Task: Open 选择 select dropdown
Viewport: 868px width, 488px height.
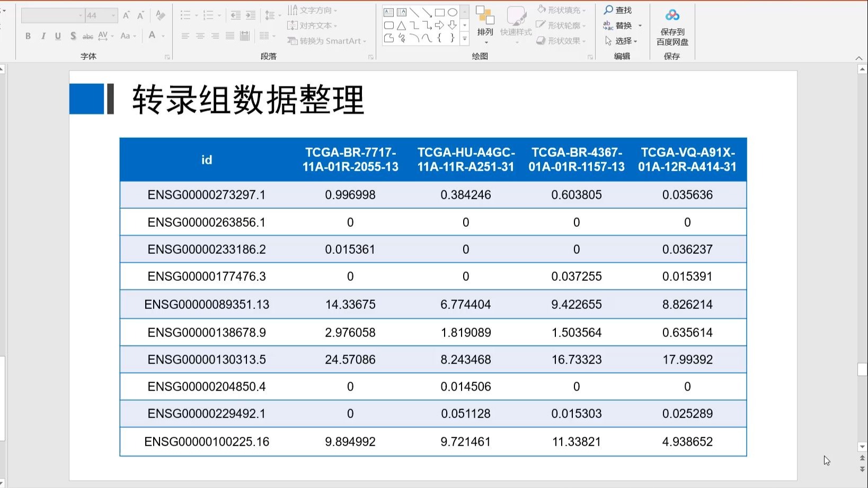Action: [622, 41]
